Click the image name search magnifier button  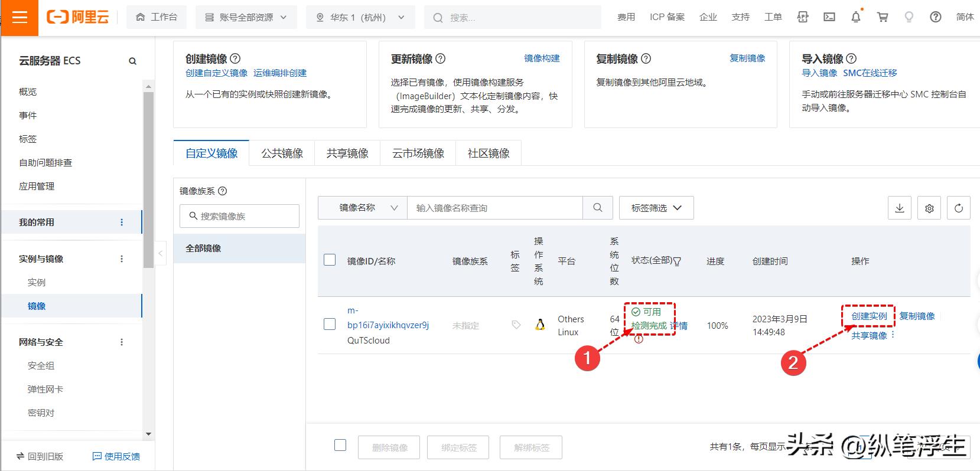tap(598, 208)
